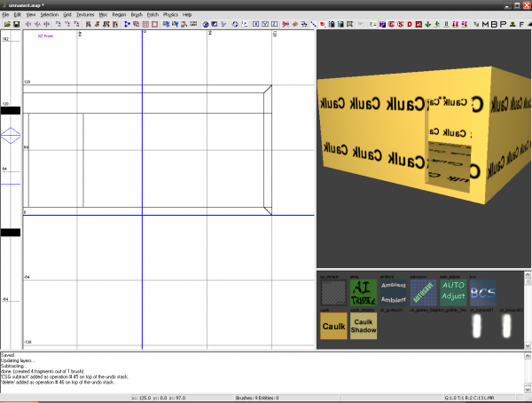Select the first white glow texture
The height and width of the screenshot is (403, 532).
point(477,326)
